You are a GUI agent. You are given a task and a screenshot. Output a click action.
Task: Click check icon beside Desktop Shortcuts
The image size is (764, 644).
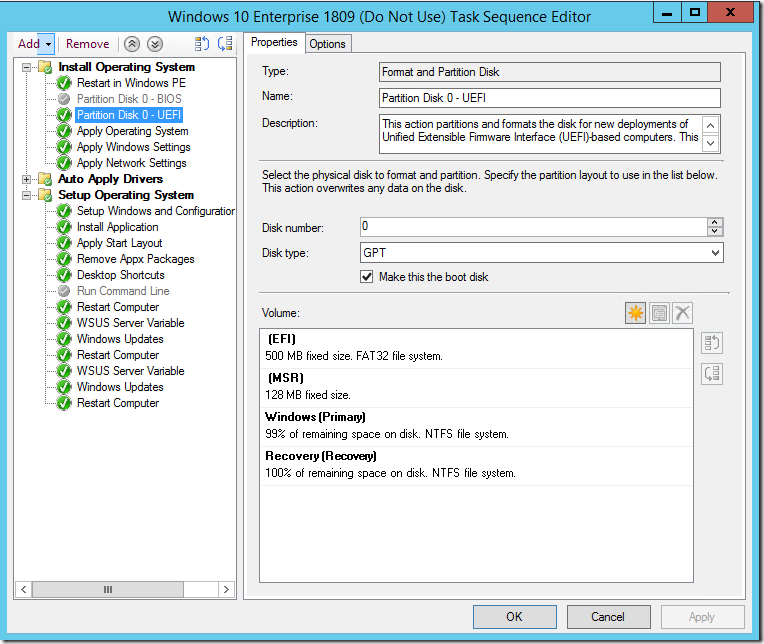(64, 275)
